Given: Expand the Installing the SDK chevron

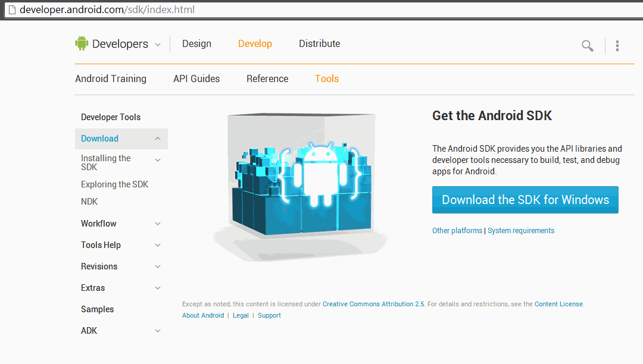Looking at the screenshot, I should pyautogui.click(x=158, y=160).
